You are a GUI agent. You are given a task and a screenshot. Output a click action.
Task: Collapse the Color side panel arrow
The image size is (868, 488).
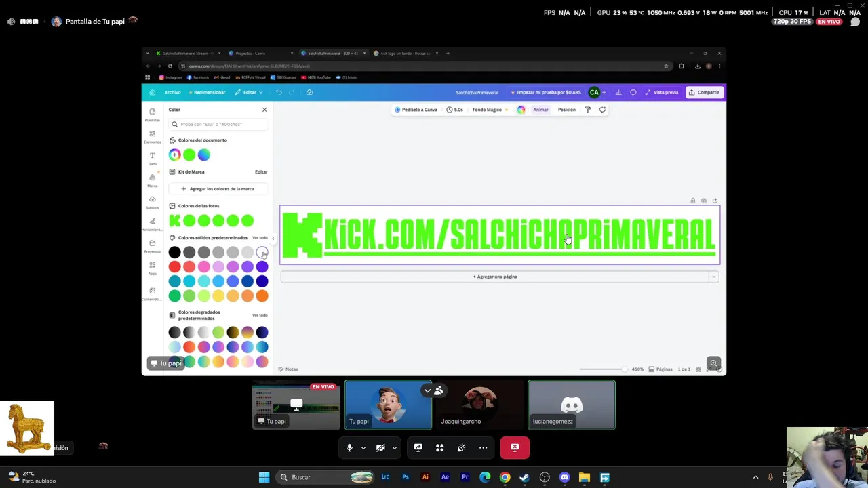click(273, 239)
